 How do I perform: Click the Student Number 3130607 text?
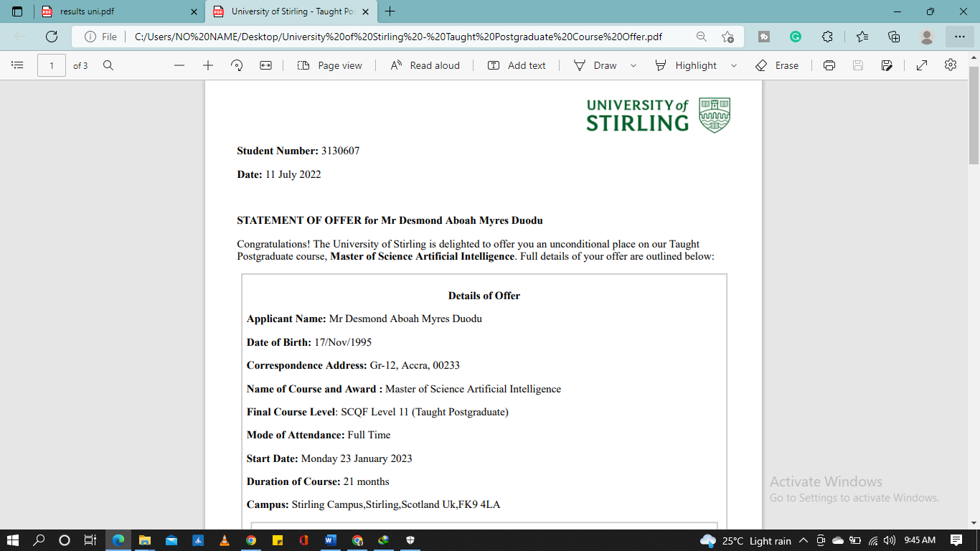click(298, 151)
